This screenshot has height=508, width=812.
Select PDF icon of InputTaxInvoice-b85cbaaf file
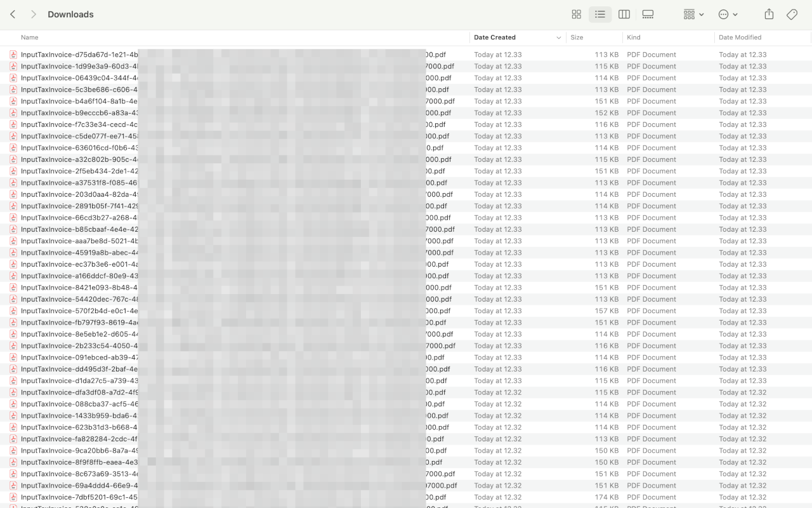point(13,229)
